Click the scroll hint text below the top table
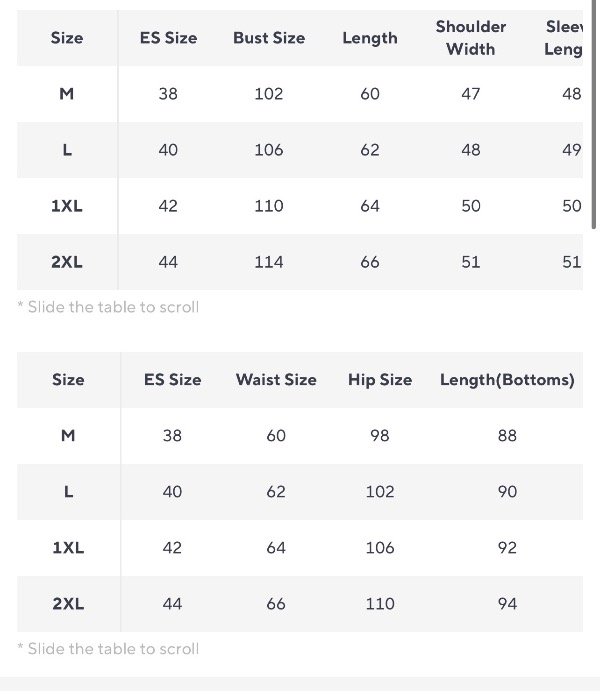Viewport: 600px width, 694px height. (108, 307)
